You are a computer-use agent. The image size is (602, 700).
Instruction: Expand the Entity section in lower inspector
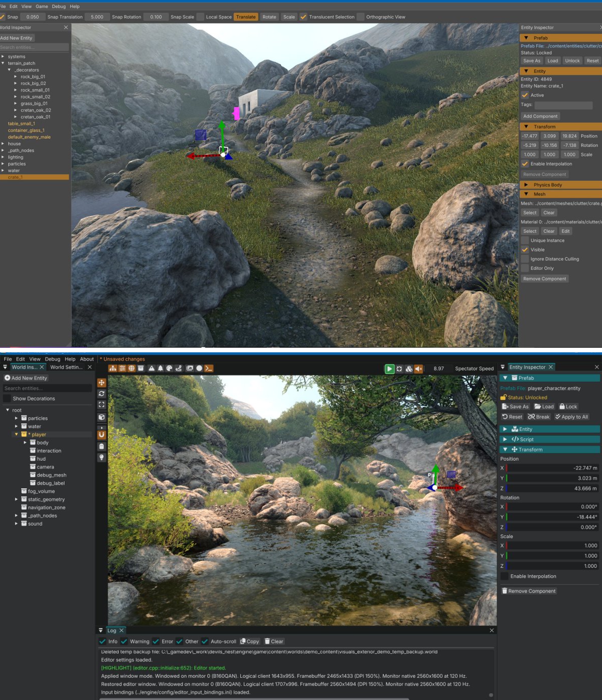[505, 429]
